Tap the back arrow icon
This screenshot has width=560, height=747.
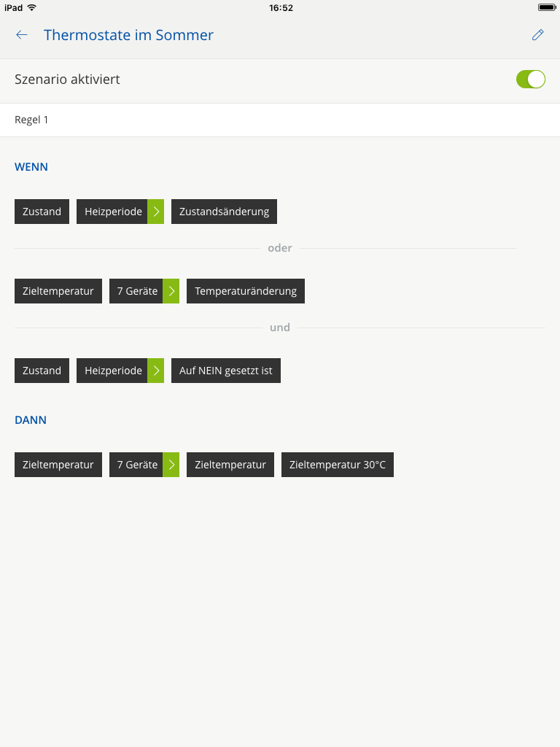coord(22,35)
